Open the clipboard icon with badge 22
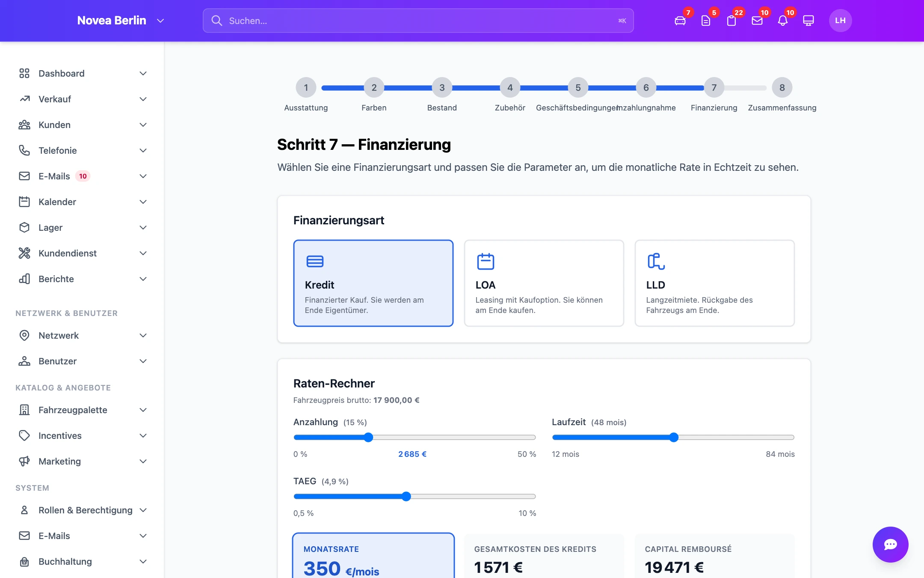The width and height of the screenshot is (924, 578). (x=731, y=21)
